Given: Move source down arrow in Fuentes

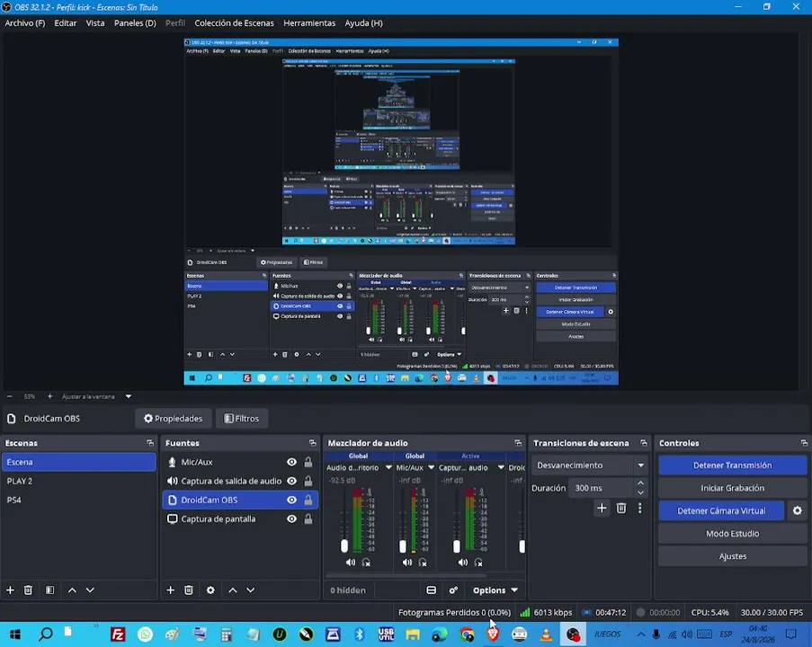Looking at the screenshot, I should coord(251,590).
